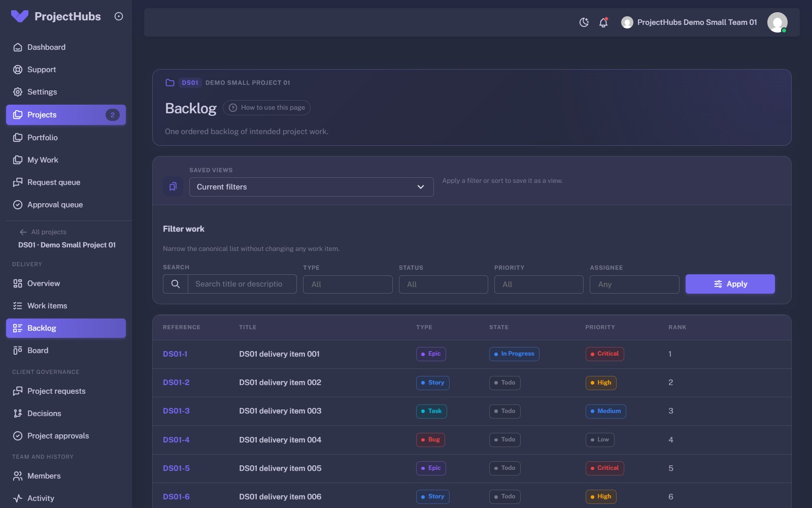Click the DS01 project tag
This screenshot has width=812, height=508.
click(x=190, y=83)
